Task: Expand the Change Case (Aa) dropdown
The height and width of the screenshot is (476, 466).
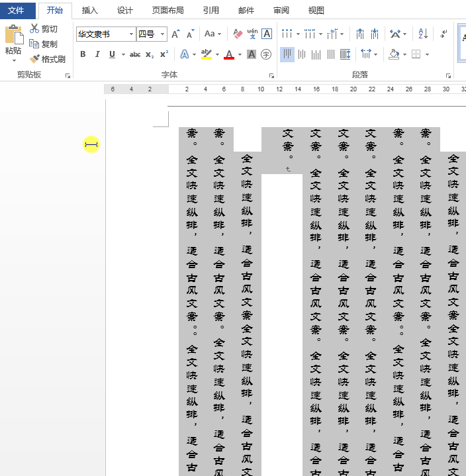Action: click(x=213, y=34)
